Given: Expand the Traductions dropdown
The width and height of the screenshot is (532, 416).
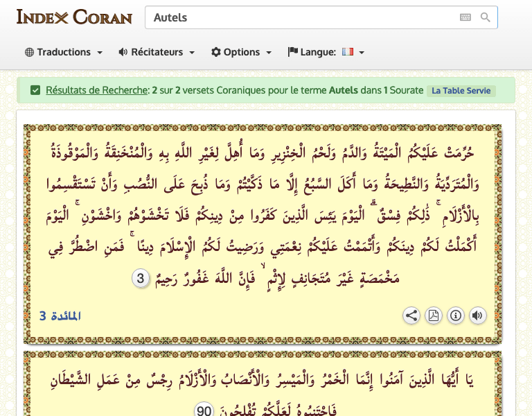Looking at the screenshot, I should [x=64, y=52].
